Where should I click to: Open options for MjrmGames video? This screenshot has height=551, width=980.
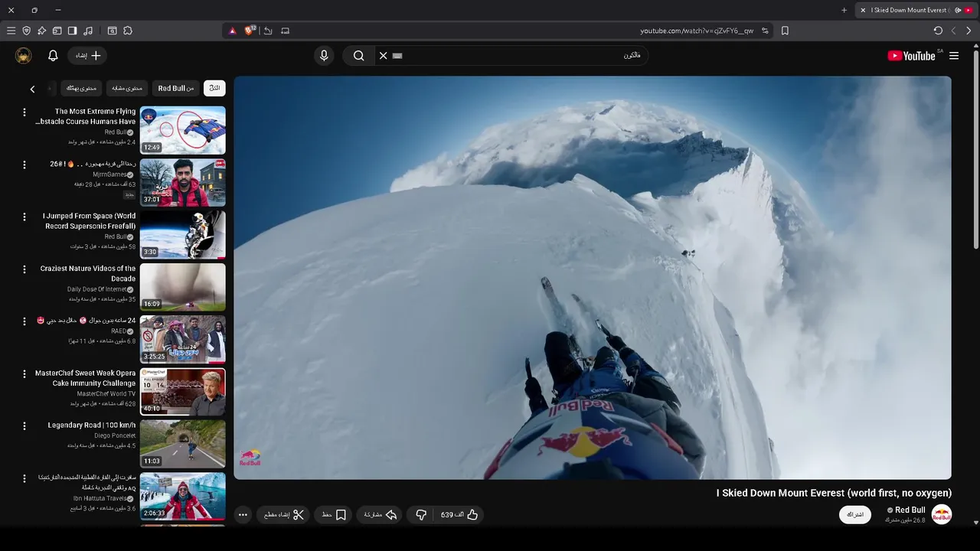24,165
